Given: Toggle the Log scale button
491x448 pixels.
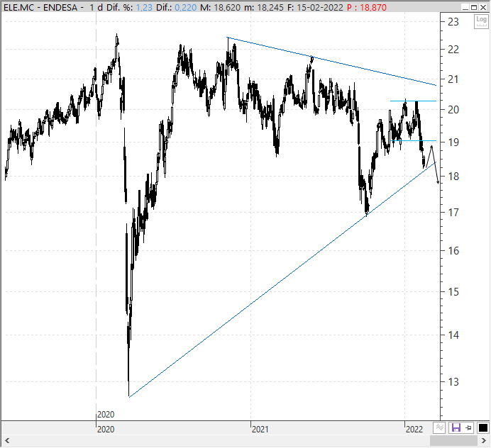Looking at the screenshot, I should [481, 21].
